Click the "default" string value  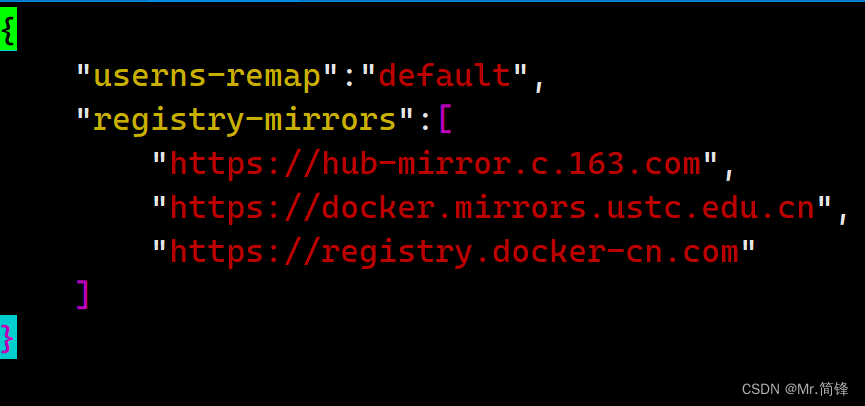(x=445, y=76)
